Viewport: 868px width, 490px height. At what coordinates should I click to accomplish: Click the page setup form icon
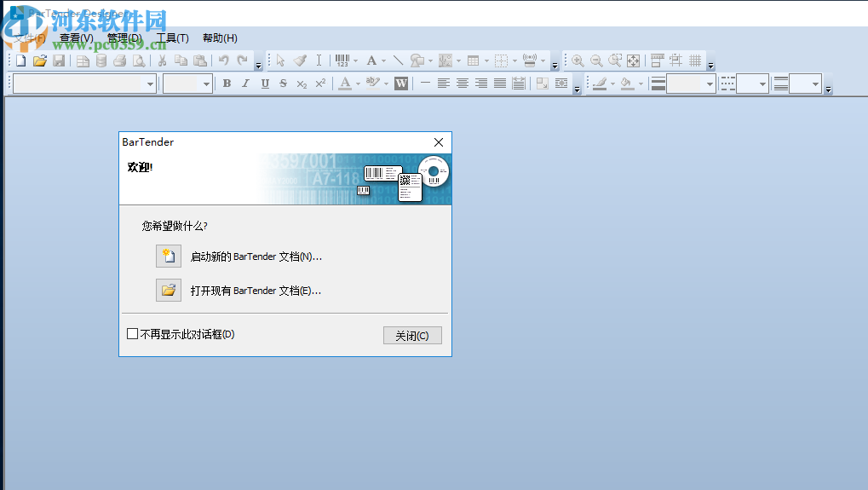[x=83, y=61]
